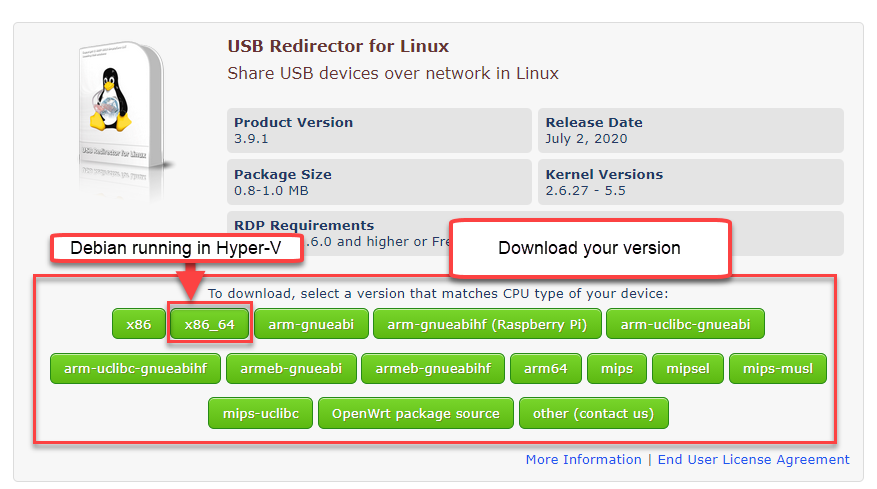Pick the arm64 download button
This screenshot has width=877, height=489.
click(x=545, y=368)
